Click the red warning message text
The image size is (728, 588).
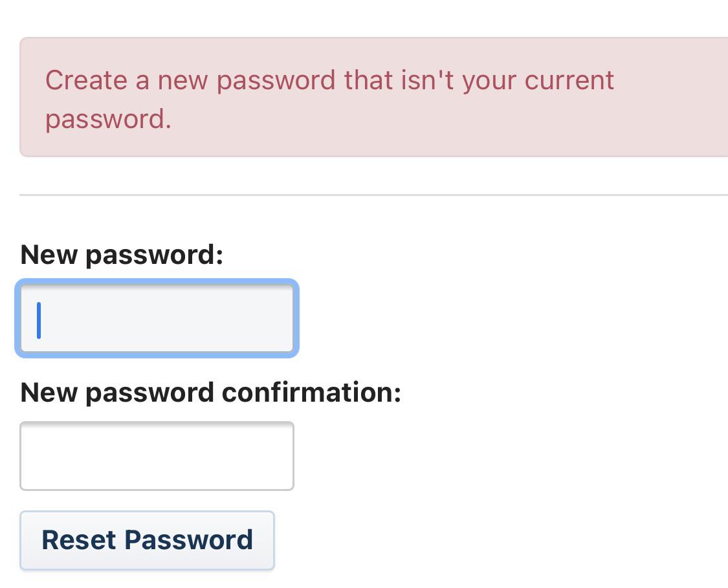330,80
